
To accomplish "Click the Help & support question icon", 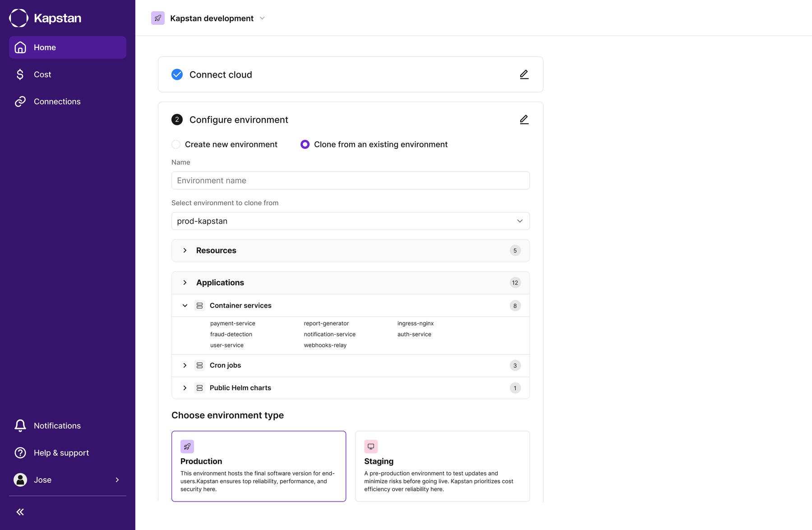I will (20, 453).
